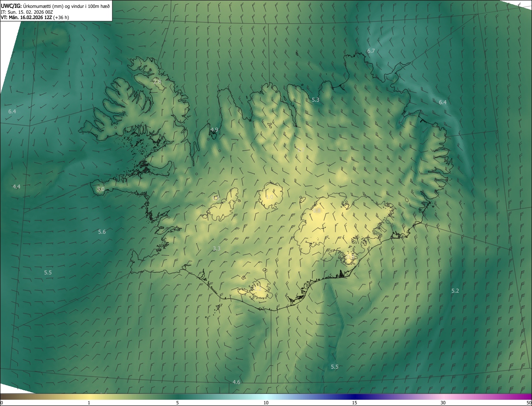Screen dimensions: 532x406
Task: Select the 6.4 value over the eastern sea
Action: 443,102
